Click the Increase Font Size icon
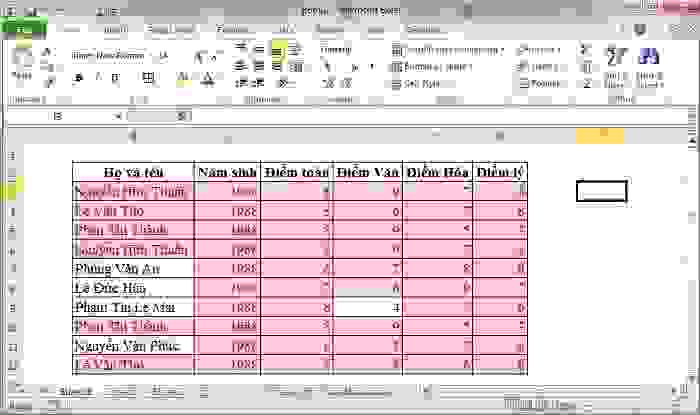The width and height of the screenshot is (700, 415). pyautogui.click(x=200, y=57)
